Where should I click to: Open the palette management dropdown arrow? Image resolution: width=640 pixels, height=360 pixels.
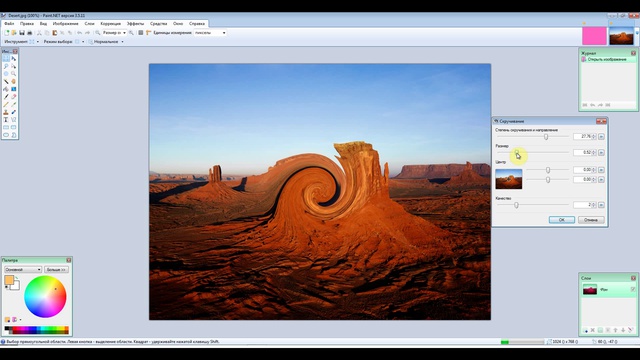click(20, 320)
